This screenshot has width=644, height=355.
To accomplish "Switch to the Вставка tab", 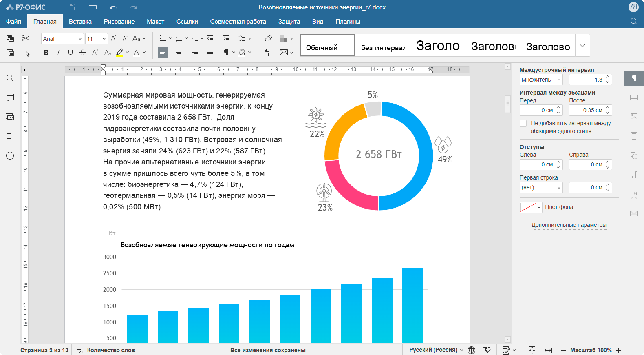I will click(x=80, y=22).
